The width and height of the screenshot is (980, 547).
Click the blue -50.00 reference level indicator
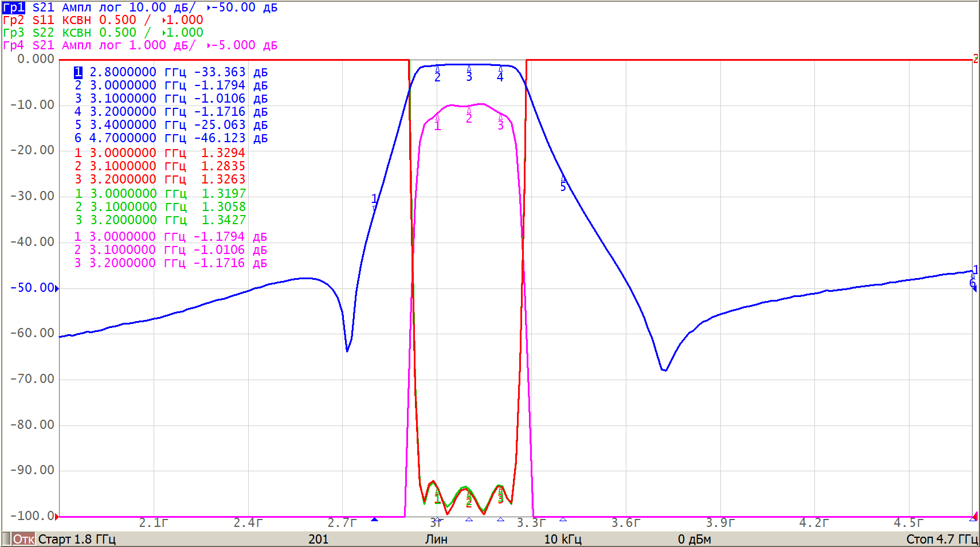[x=33, y=288]
